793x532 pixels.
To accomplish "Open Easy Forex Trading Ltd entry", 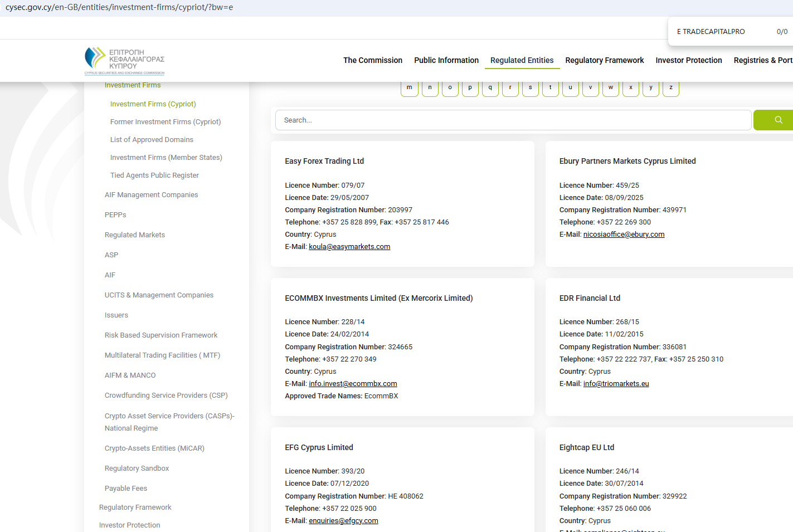I will tap(324, 161).
